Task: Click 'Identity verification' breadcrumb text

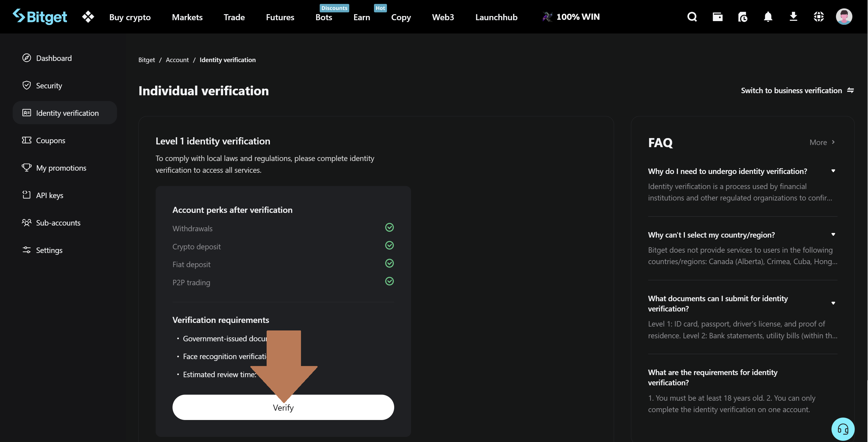Action: click(227, 60)
